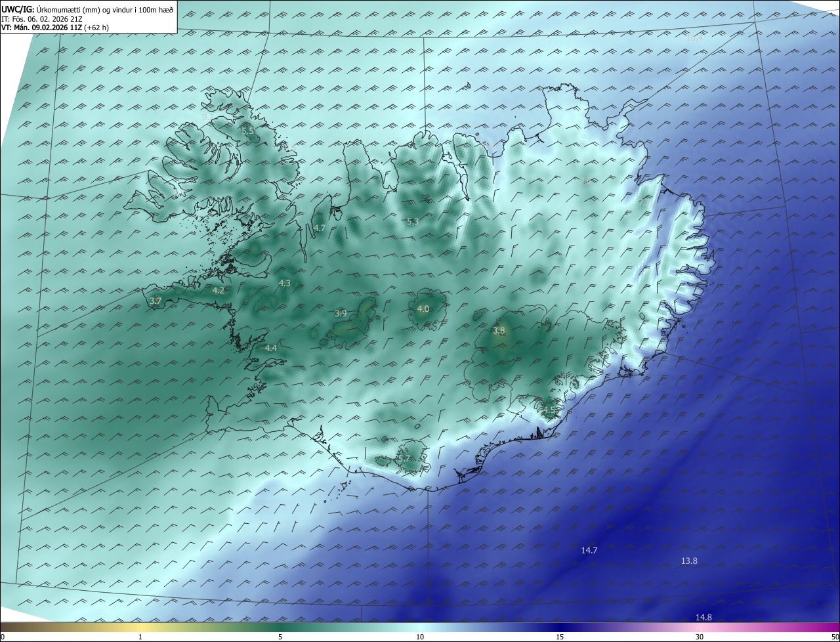Image resolution: width=840 pixels, height=642 pixels.
Task: Click the 4.2 value label on the map
Action: pos(219,290)
